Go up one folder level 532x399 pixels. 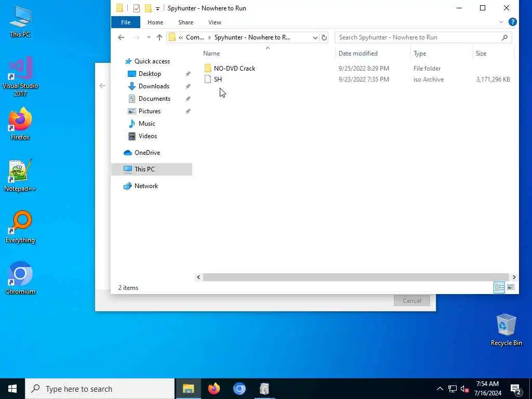tap(159, 37)
